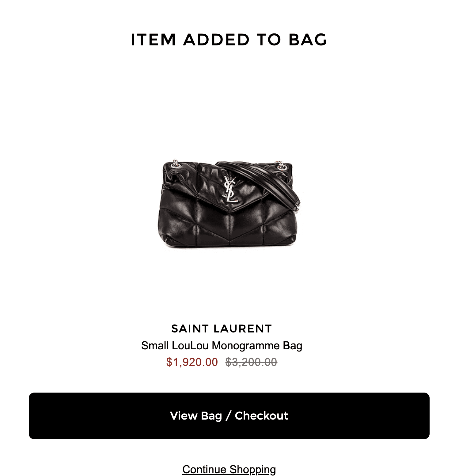Click the red $1,920.00 sale price
The image size is (459, 476).
point(192,362)
